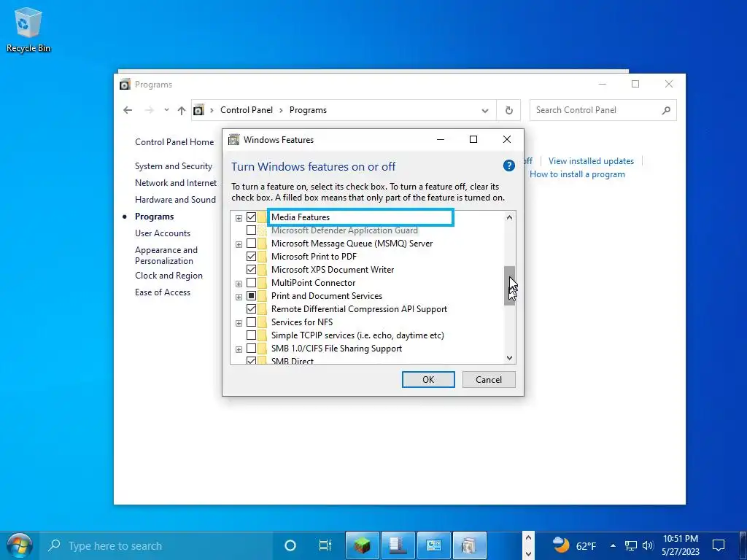
Task: Go back with the Programs window arrow
Action: click(128, 110)
